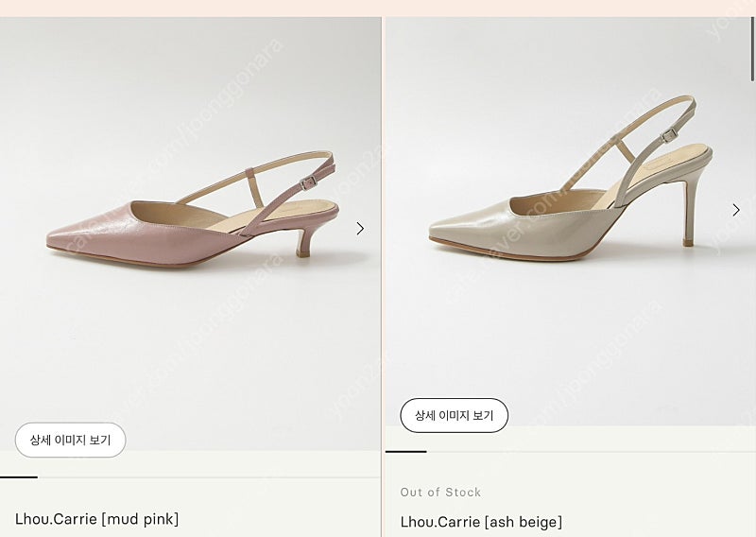The height and width of the screenshot is (537, 756).
Task: Click the peach banner strip at the top
Action: (x=378, y=9)
